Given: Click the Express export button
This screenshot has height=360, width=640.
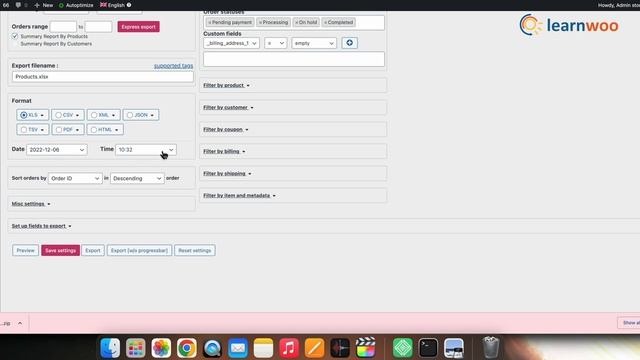Looking at the screenshot, I should (138, 27).
